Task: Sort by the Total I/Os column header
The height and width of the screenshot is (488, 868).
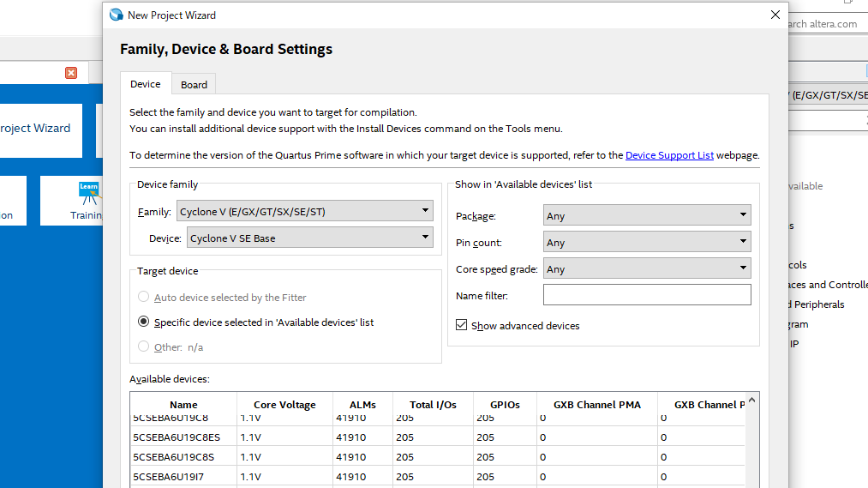Action: click(433, 405)
